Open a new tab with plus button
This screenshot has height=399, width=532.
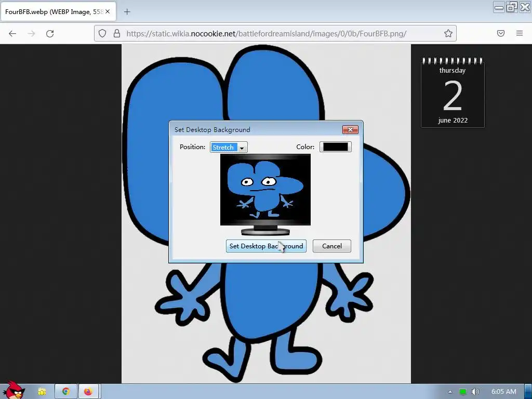[x=127, y=12]
